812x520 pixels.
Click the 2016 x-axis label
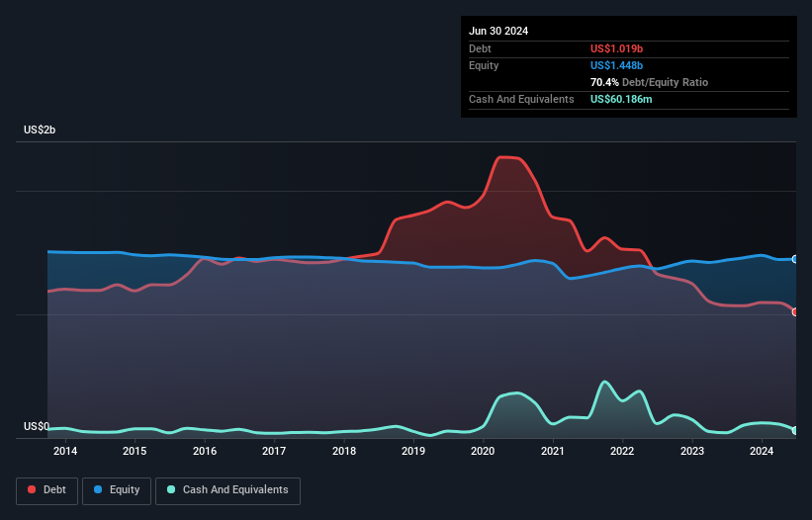(x=205, y=451)
